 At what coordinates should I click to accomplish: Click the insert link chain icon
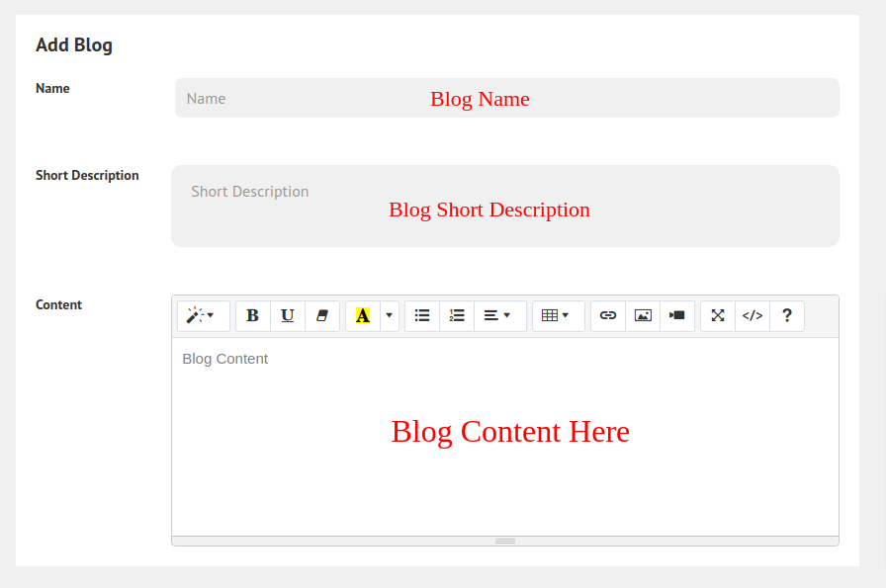tap(608, 315)
